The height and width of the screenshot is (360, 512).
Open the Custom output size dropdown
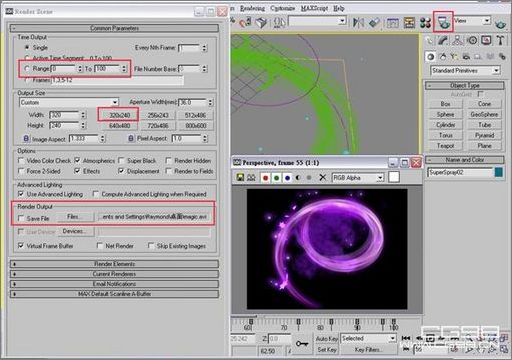coord(69,102)
